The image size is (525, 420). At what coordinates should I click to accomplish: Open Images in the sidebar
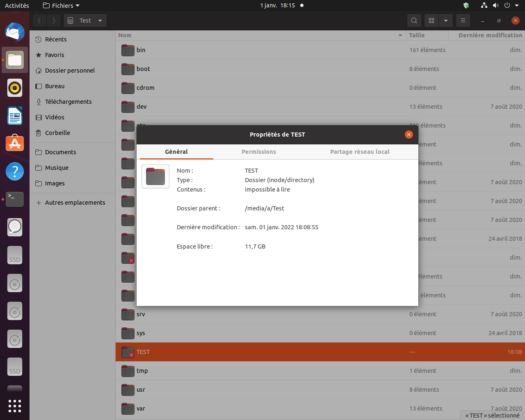pos(73,183)
